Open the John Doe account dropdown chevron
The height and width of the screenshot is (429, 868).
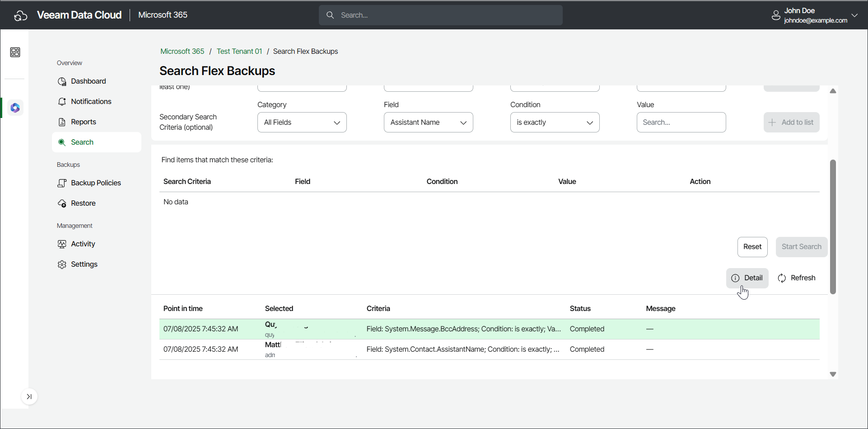[x=854, y=15]
